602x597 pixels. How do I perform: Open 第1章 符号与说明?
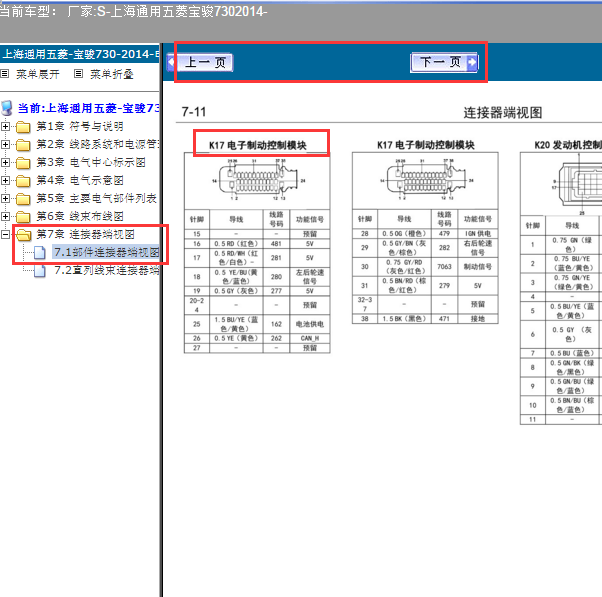pyautogui.click(x=80, y=126)
